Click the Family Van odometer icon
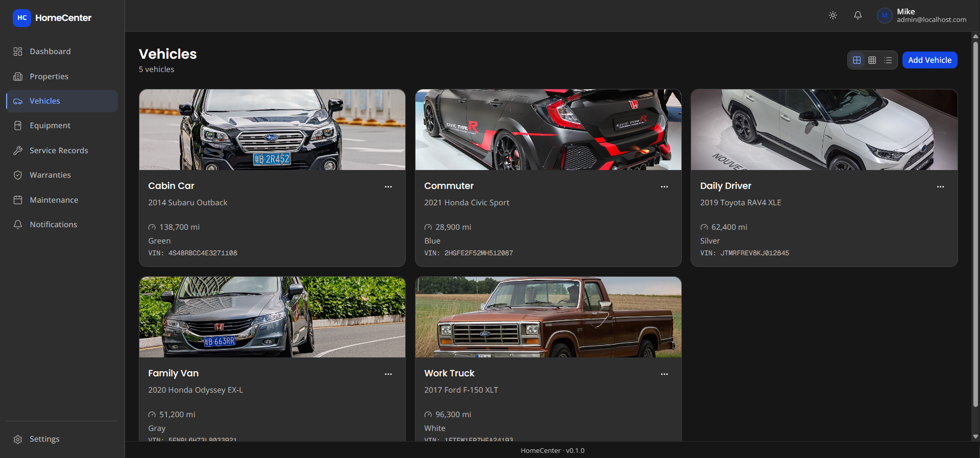The image size is (980, 458). (152, 415)
